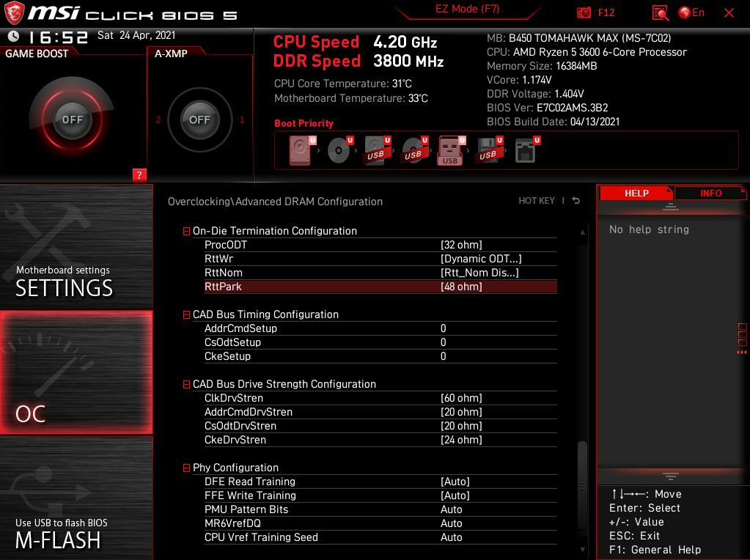Select the USB optical drive boot device icon

click(x=415, y=151)
